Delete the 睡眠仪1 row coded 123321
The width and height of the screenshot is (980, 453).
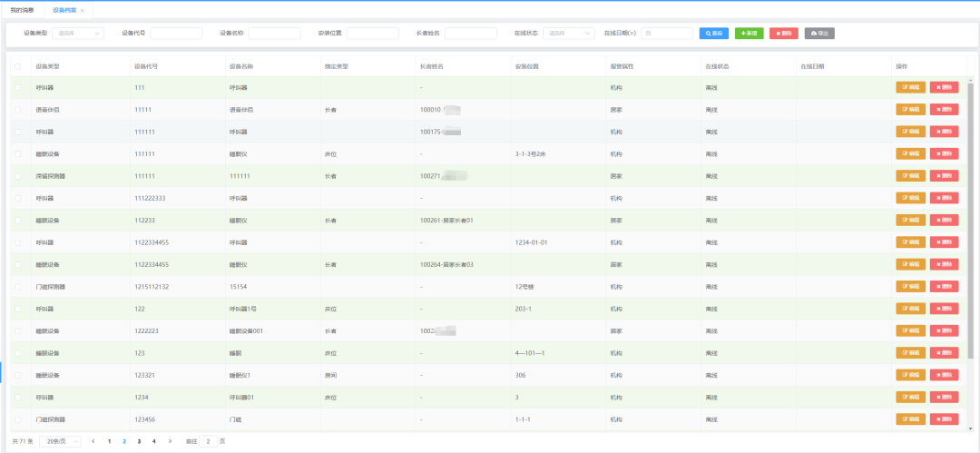tap(944, 375)
